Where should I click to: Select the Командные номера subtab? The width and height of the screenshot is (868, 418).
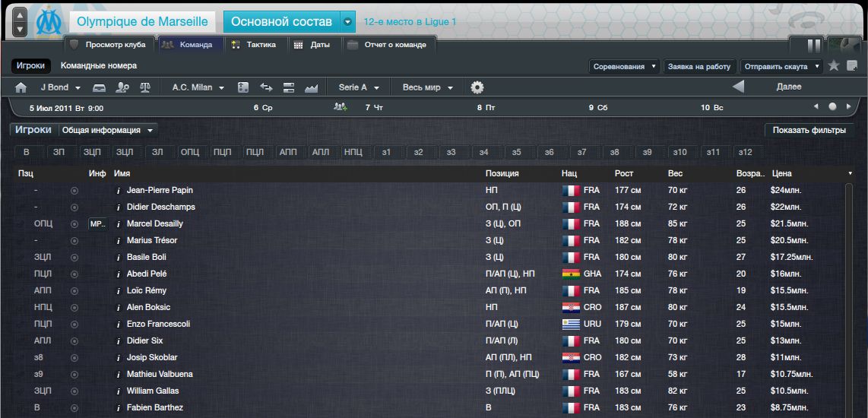[99, 66]
